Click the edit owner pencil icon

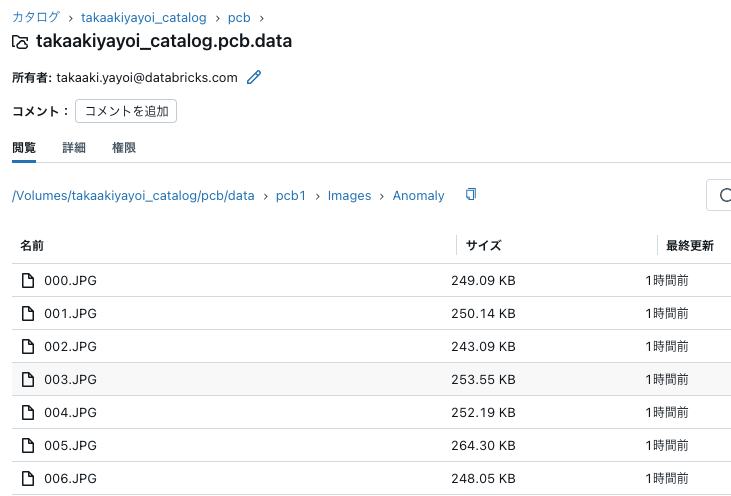point(254,77)
